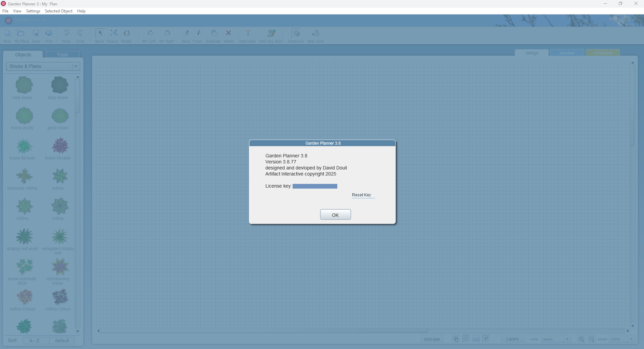The width and height of the screenshot is (644, 349).
Task: Bring object to Front
Action: 198,33
